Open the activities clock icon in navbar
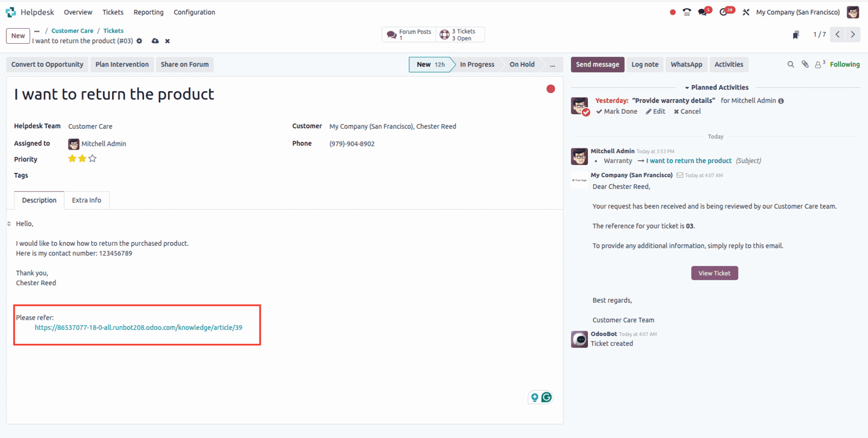 pyautogui.click(x=723, y=12)
